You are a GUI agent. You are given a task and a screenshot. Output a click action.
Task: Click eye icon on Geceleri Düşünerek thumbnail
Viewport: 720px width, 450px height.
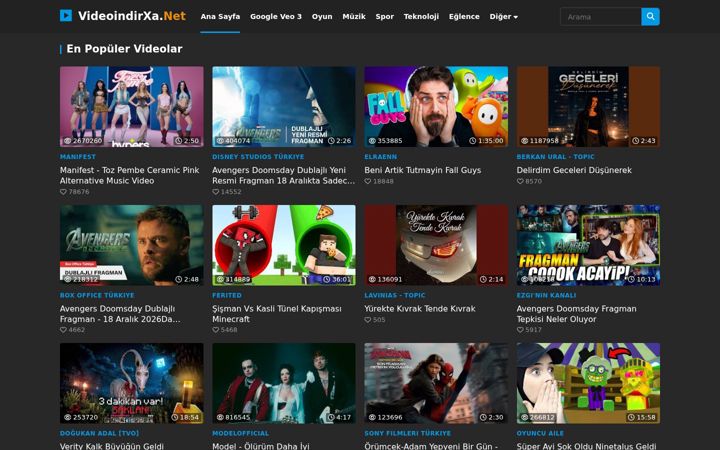coord(524,141)
